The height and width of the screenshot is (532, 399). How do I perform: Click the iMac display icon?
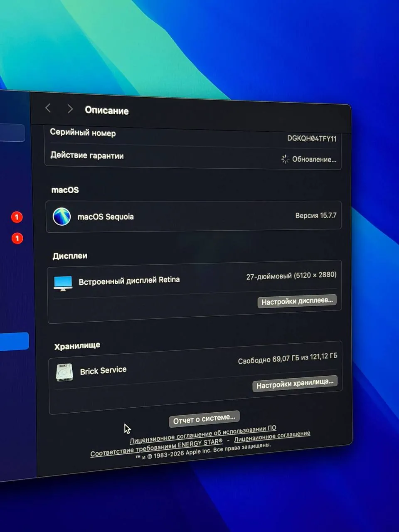[x=63, y=283]
